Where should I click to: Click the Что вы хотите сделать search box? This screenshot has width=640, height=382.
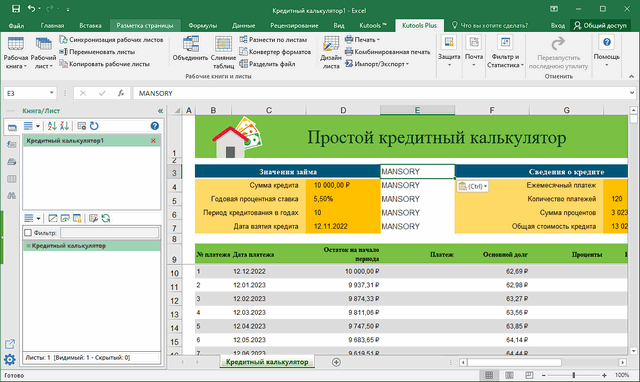(x=490, y=25)
